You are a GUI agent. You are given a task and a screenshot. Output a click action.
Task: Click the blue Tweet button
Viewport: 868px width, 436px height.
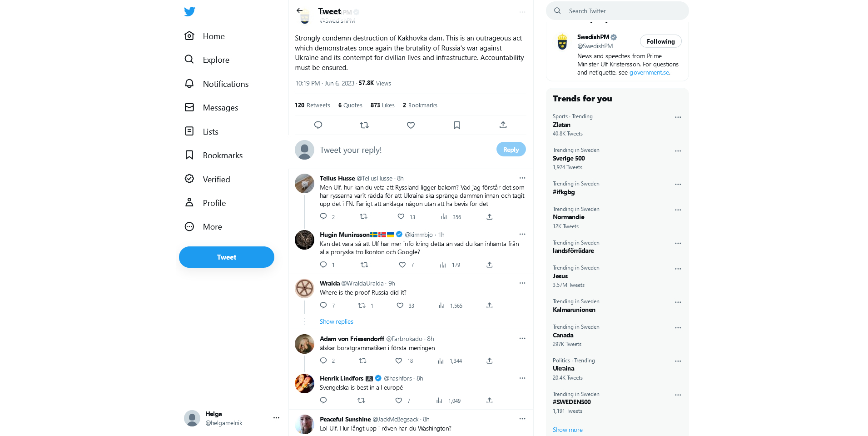point(226,257)
